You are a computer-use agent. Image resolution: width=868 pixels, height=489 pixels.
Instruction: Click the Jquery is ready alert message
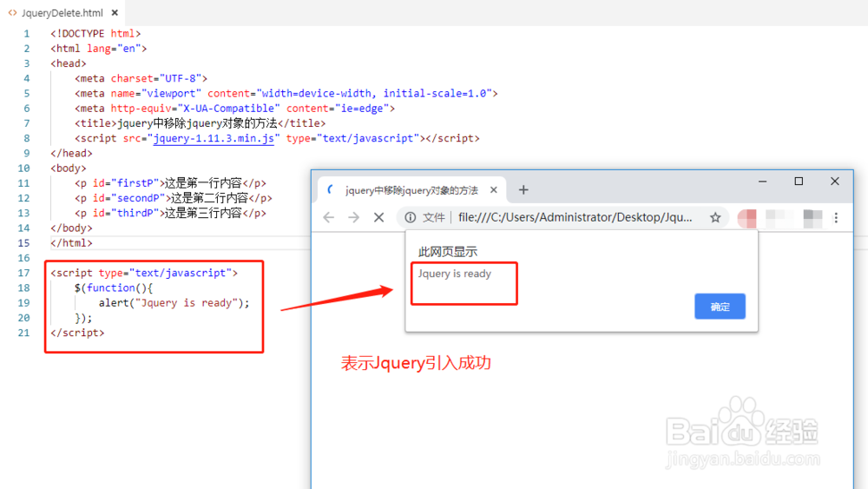pos(455,274)
